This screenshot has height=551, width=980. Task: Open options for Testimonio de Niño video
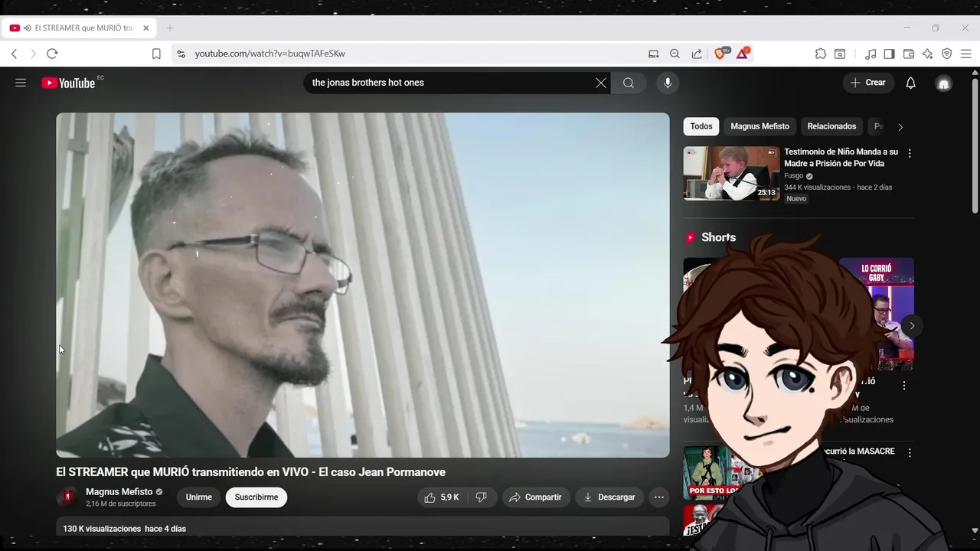point(910,153)
